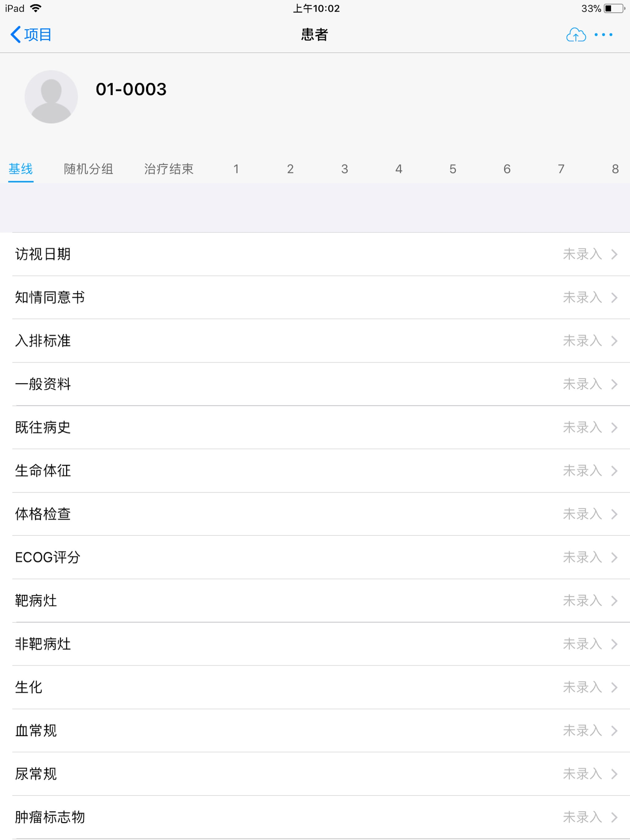Select patient ID 01-0003 text
Viewport: 630px width, 840px height.
pyautogui.click(x=131, y=89)
